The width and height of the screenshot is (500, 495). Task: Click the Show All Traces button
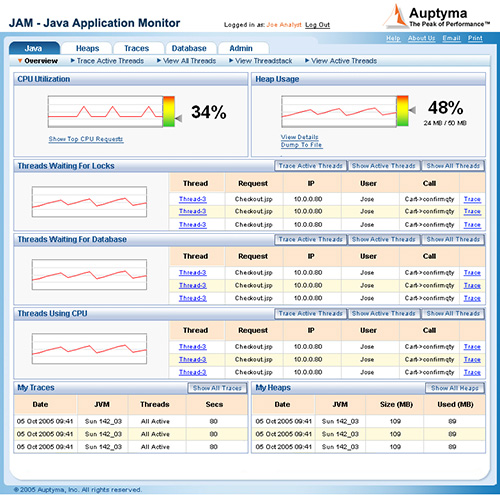[217, 388]
